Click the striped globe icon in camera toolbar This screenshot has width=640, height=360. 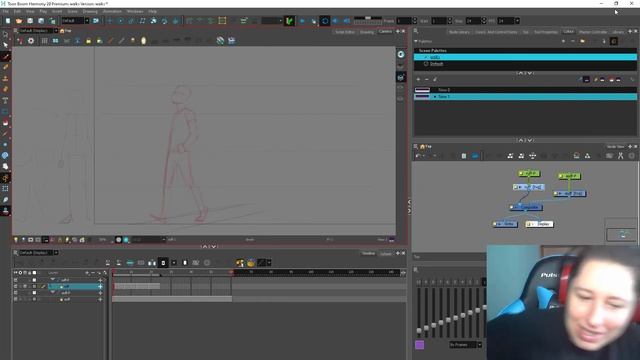[x=220, y=41]
